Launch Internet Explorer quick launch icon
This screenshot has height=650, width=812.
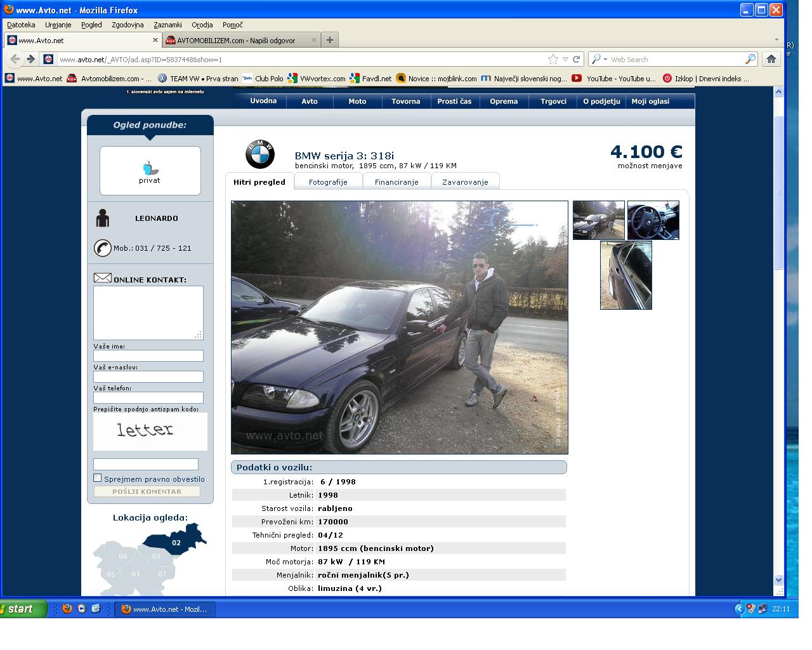tap(96, 608)
